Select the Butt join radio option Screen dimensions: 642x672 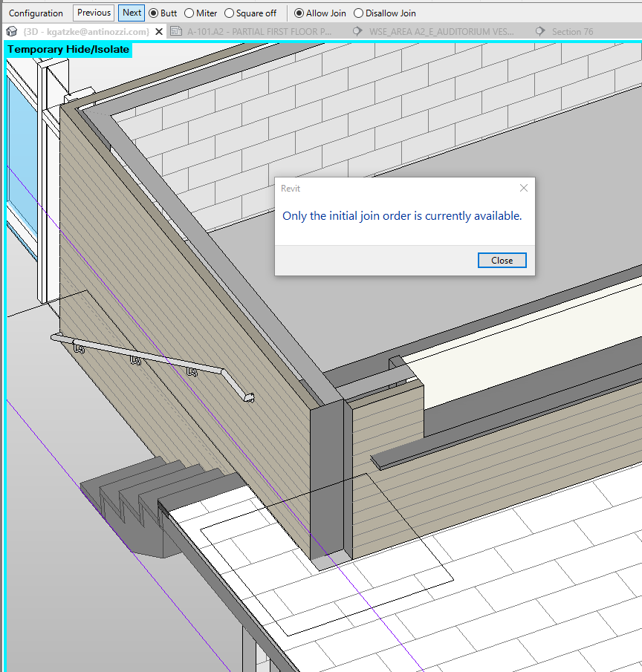pos(163,13)
